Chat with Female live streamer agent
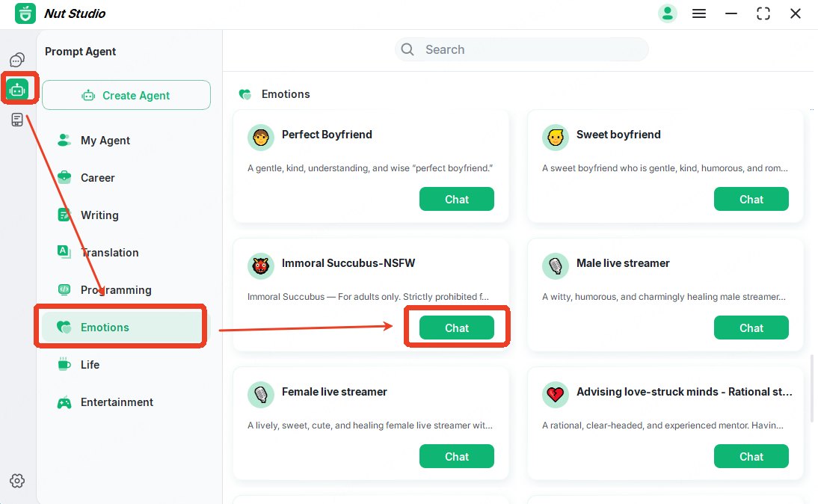Screen dimensions: 818x504 tap(456, 456)
